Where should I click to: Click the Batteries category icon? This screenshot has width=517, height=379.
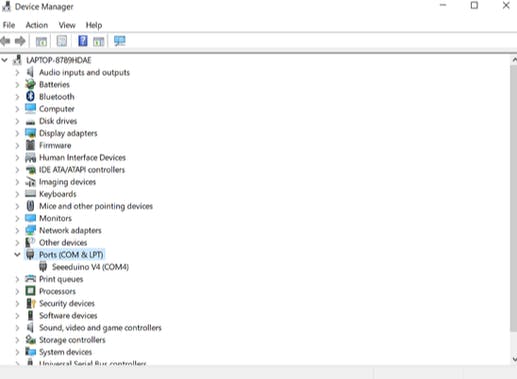[x=30, y=84]
